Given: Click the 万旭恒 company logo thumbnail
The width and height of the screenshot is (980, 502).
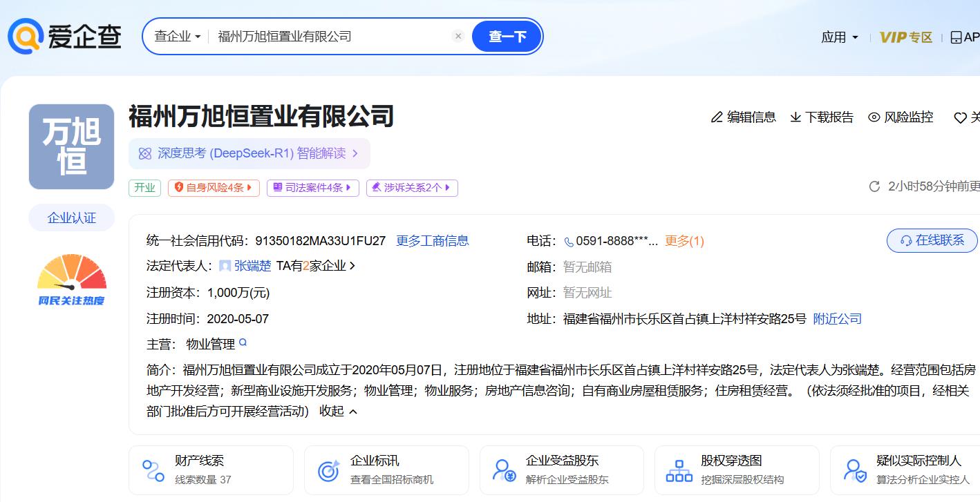Looking at the screenshot, I should pos(71,146).
